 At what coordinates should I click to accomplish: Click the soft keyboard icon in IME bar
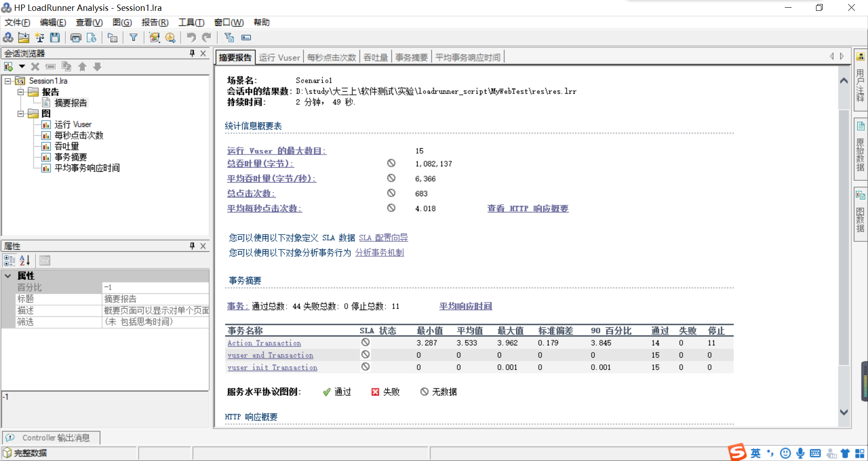coord(815,453)
